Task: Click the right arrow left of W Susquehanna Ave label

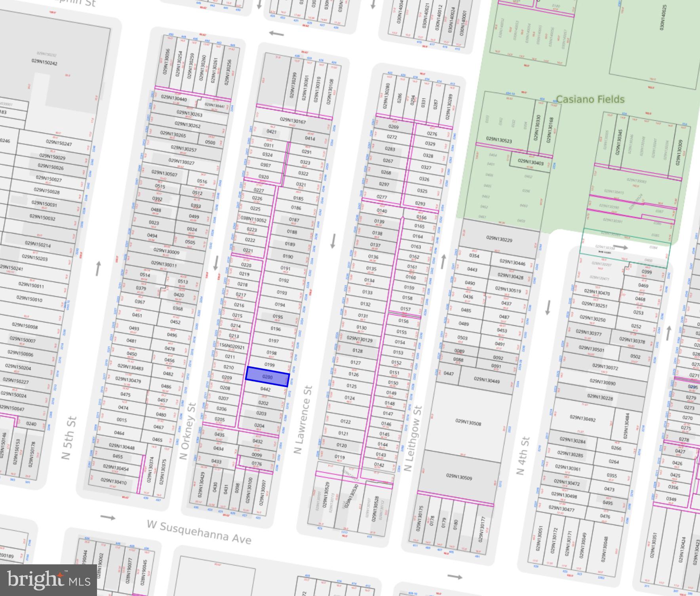Action: (108, 517)
